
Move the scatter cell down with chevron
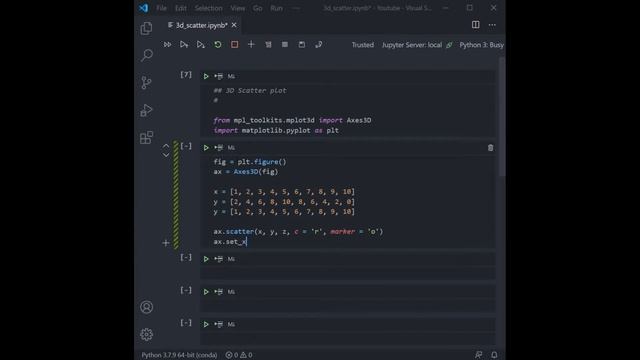(166, 155)
